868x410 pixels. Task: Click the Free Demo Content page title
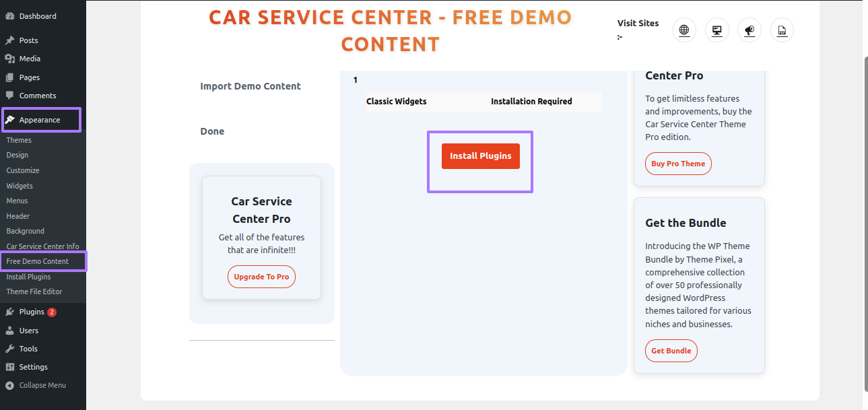click(391, 30)
